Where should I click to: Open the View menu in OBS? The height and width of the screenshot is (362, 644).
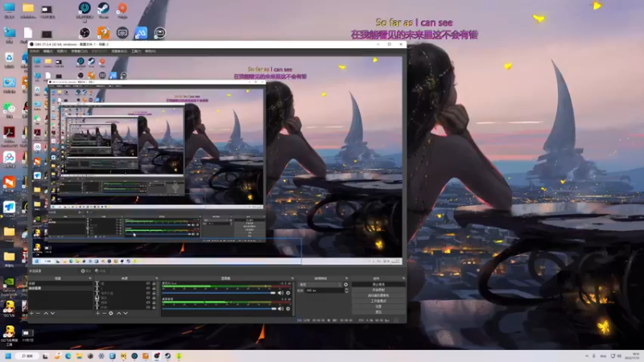tap(62, 51)
